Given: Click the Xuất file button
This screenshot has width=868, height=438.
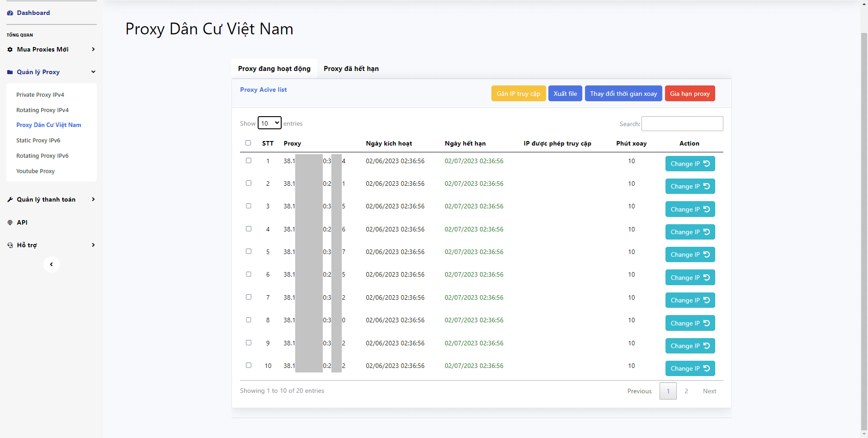Looking at the screenshot, I should point(565,94).
